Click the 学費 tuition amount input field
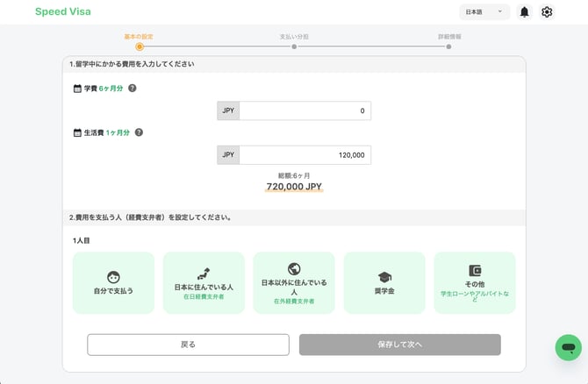The height and width of the screenshot is (384, 588). [305, 110]
